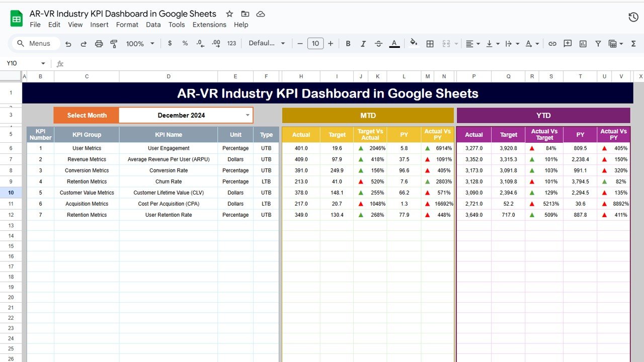Image resolution: width=644 pixels, height=362 pixels.
Task: Open the Help menu
Action: [241, 25]
